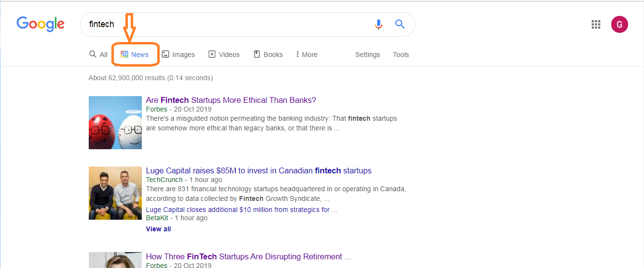
Task: Click the View all link
Action: pyautogui.click(x=158, y=229)
